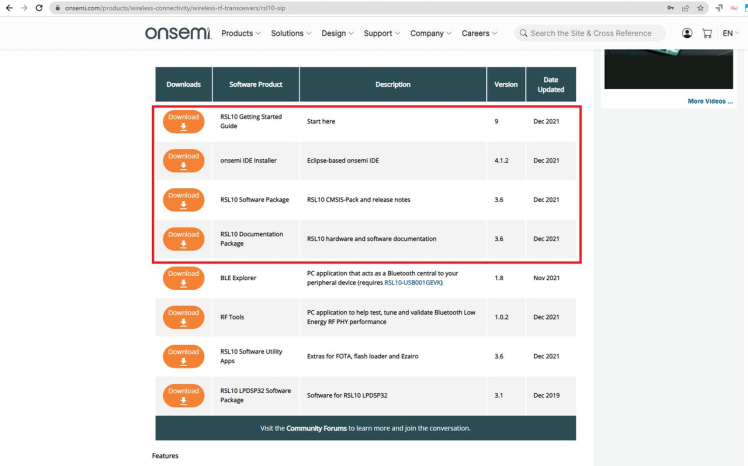Click the Nov 2021 date cell
748x466 pixels.
point(546,278)
